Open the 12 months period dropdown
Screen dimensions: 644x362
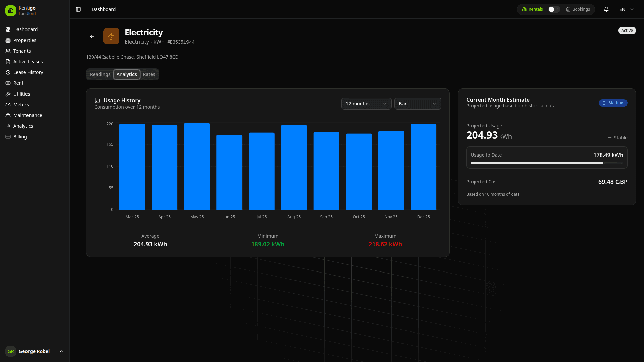366,104
